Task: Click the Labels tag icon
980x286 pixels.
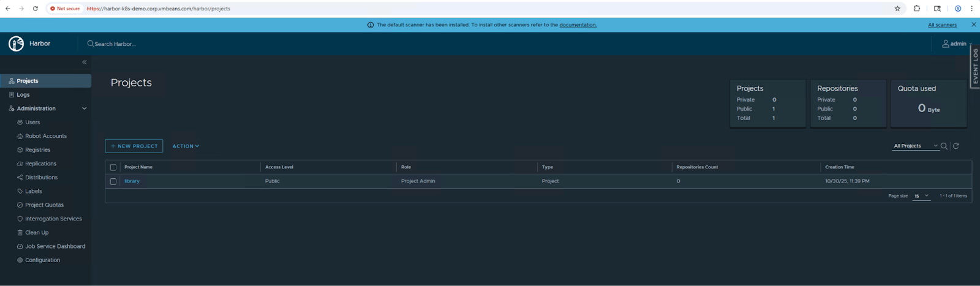Action: click(x=20, y=191)
